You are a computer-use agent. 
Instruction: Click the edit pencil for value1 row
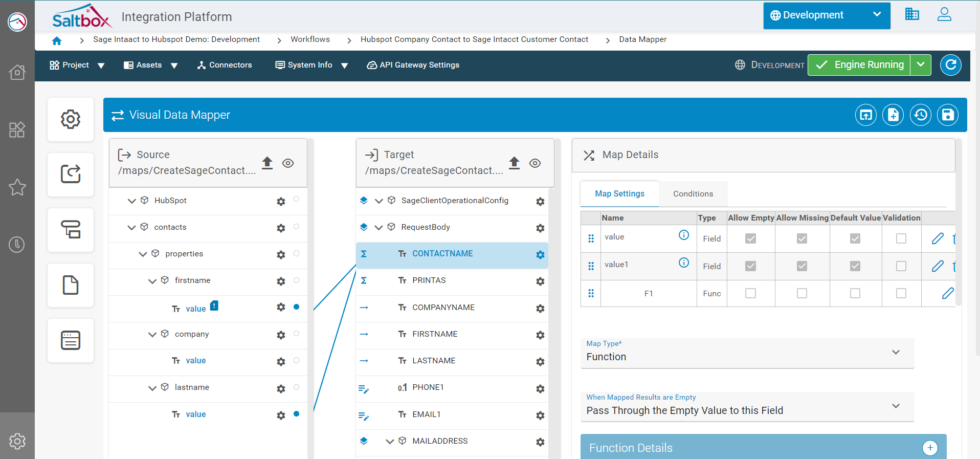[x=937, y=266]
